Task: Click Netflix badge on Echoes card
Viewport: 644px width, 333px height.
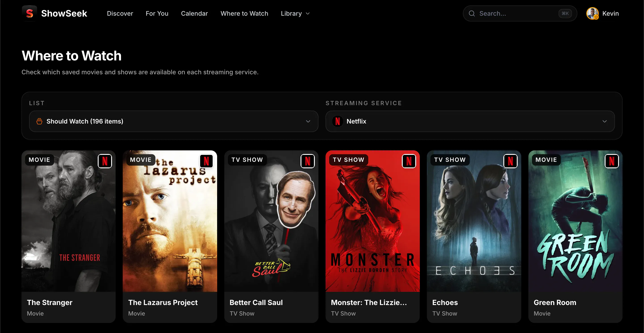Action: (510, 161)
